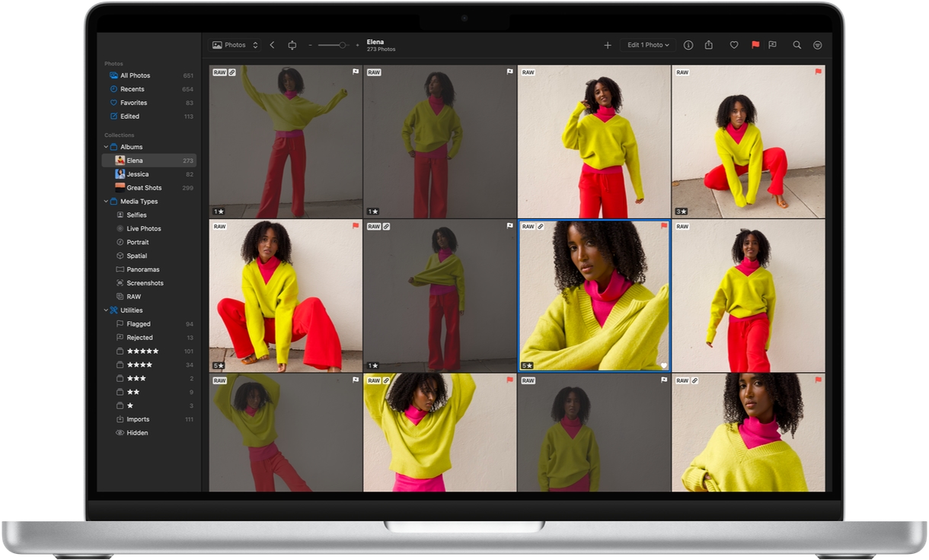This screenshot has height=560, width=929.
Task: Click the Panoramas icon in sidebar
Action: pos(120,270)
